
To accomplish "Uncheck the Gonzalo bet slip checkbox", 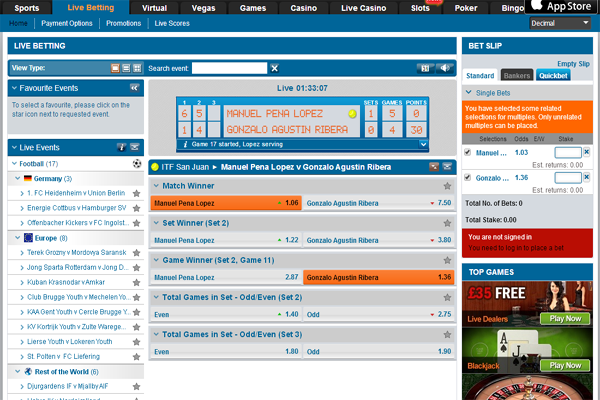I will pyautogui.click(x=467, y=177).
